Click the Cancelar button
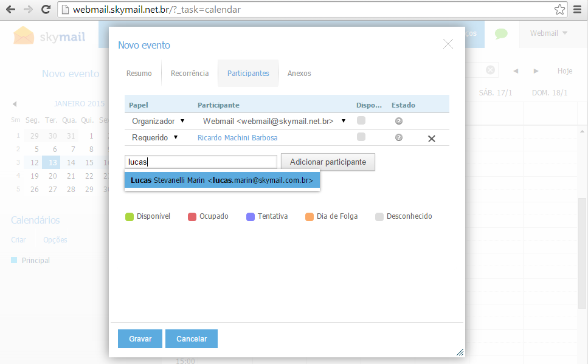This screenshot has width=588, height=364. point(192,339)
